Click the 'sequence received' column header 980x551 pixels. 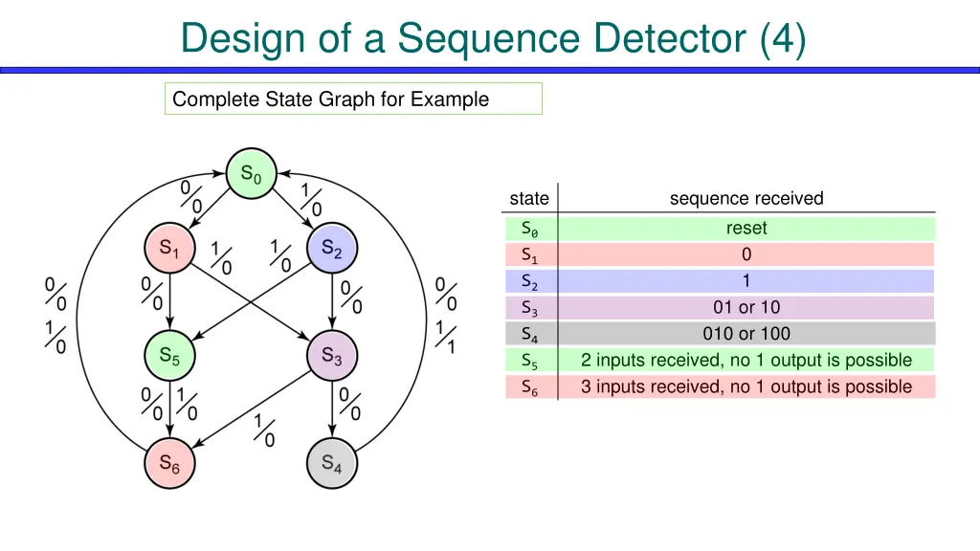click(746, 199)
